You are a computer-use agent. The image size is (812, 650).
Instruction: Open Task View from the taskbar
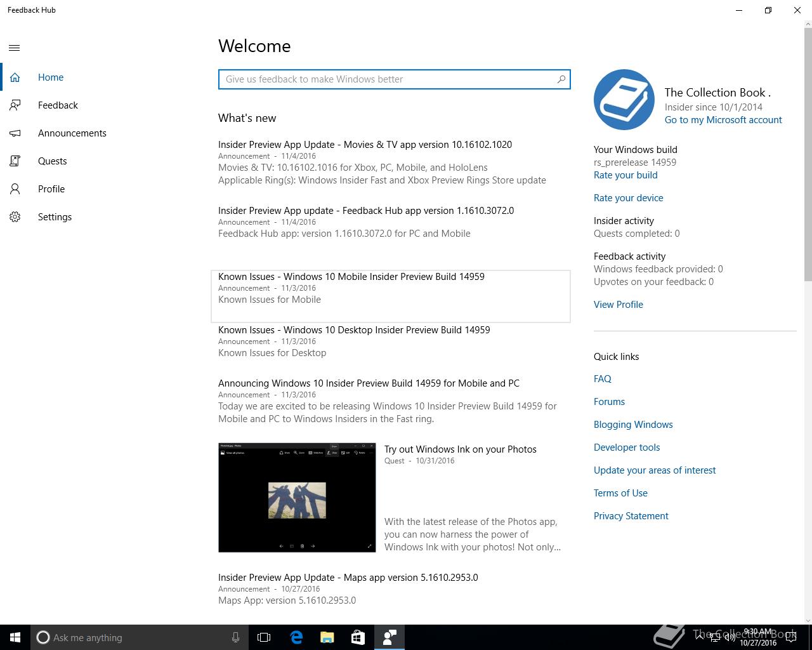264,637
